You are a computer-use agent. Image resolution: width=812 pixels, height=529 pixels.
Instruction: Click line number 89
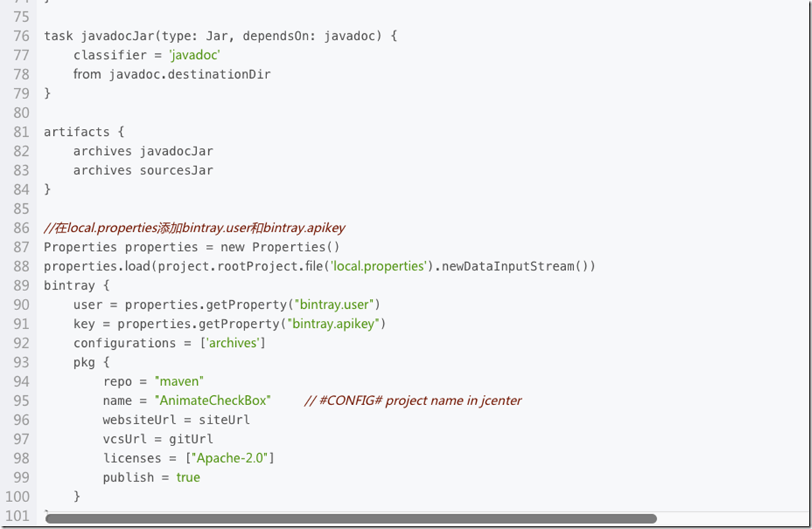[x=22, y=285]
